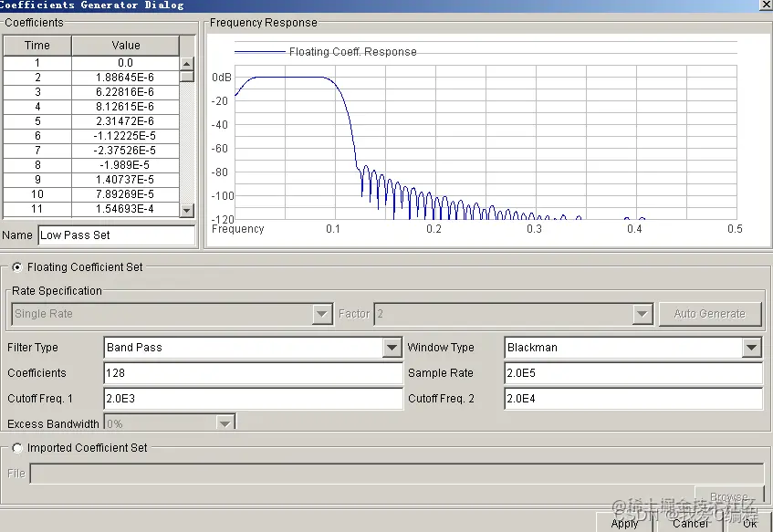Click the Cutoff Freq. 1 input field
The height and width of the screenshot is (532, 773).
point(254,399)
